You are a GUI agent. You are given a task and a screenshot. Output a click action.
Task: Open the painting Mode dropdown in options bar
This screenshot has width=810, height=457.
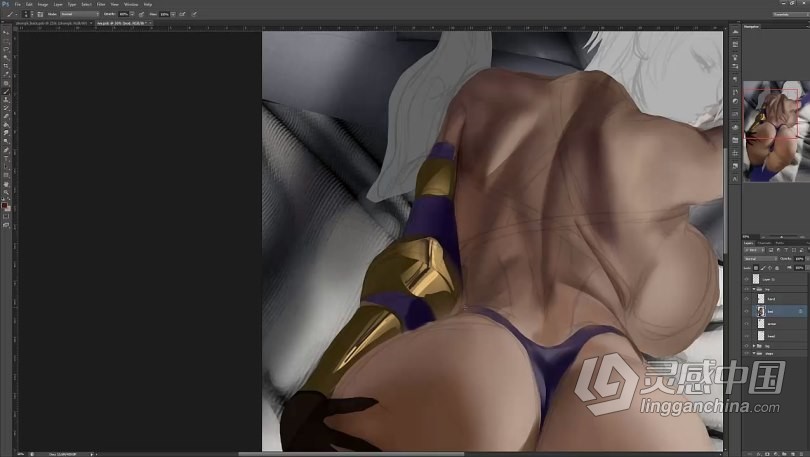(79, 14)
